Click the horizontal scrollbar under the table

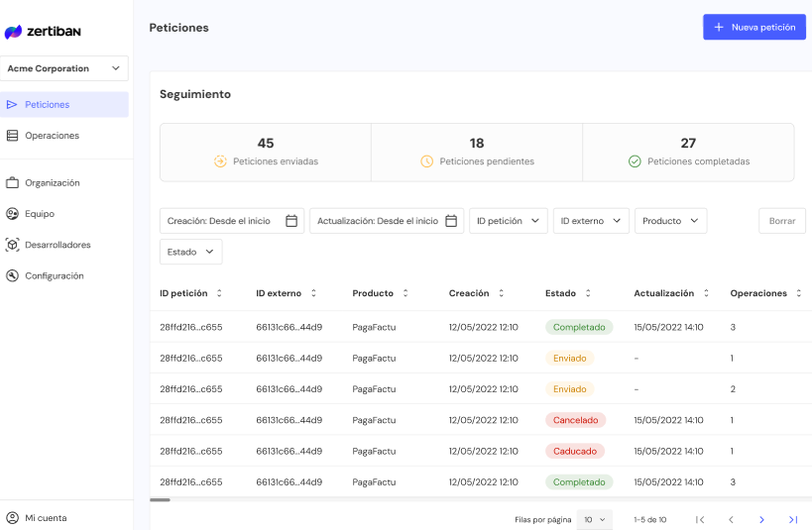coord(160,500)
